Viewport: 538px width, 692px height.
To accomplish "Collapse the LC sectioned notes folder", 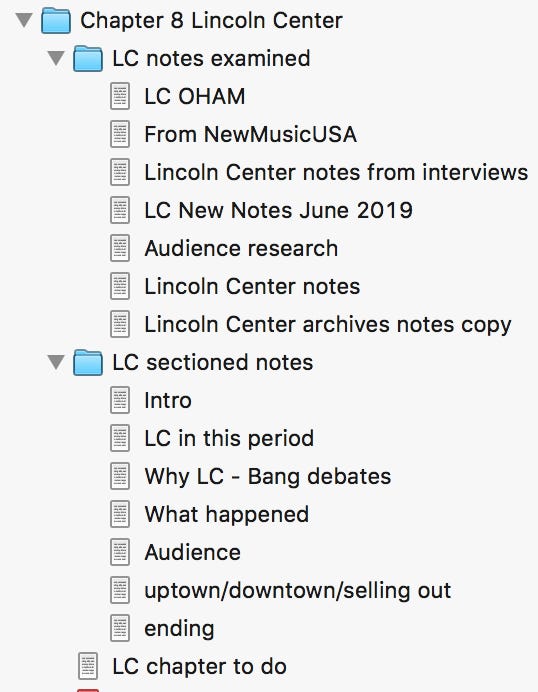I will [56, 362].
